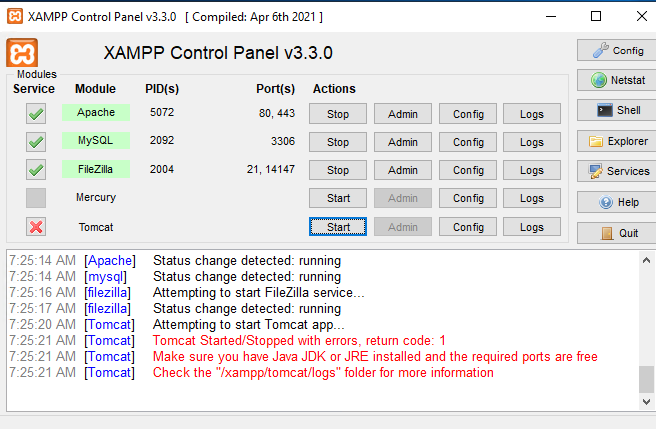Click the mysql 'Status change detected' line
The image size is (656, 429).
[247, 276]
